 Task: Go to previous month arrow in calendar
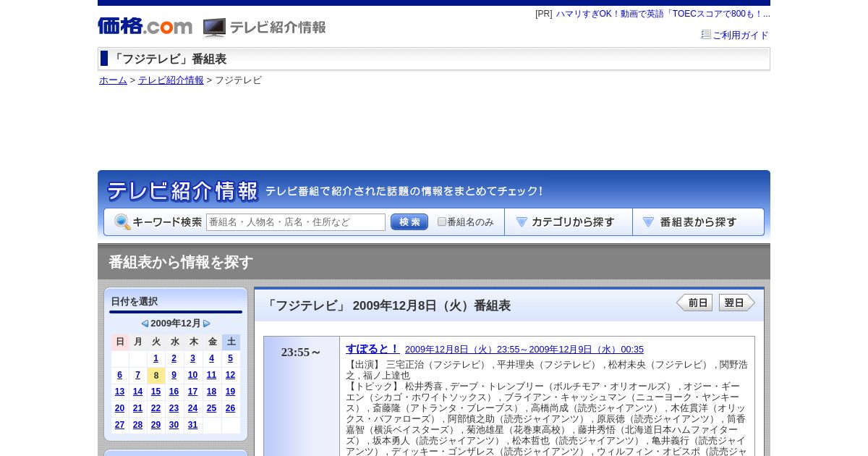[x=145, y=324]
